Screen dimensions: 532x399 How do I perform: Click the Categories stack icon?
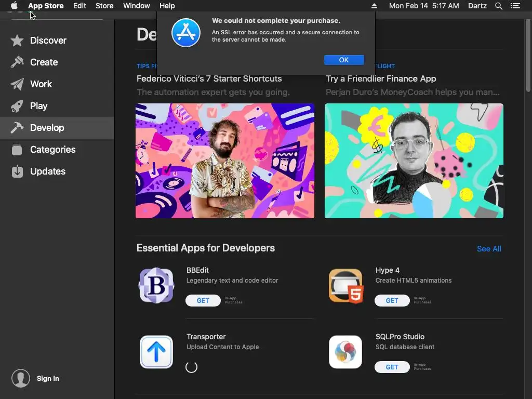(x=17, y=149)
